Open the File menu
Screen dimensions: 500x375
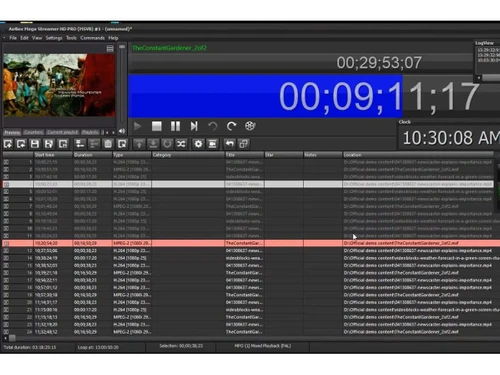tap(13, 38)
